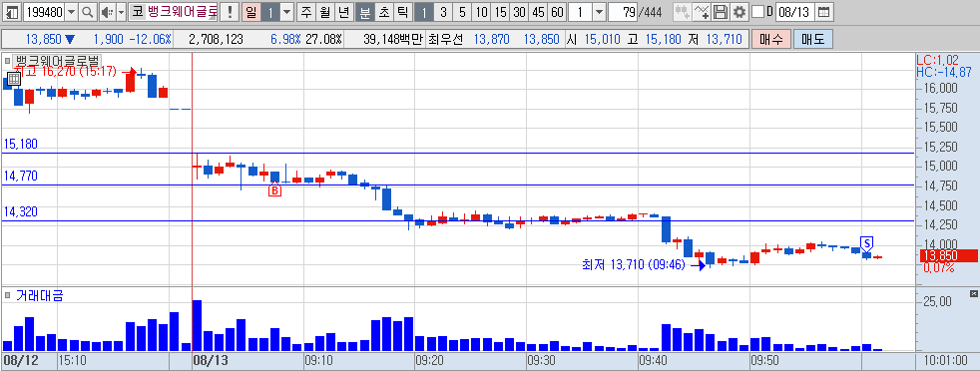Select the weekly (주) period tab
The height and width of the screenshot is (371, 980).
305,12
